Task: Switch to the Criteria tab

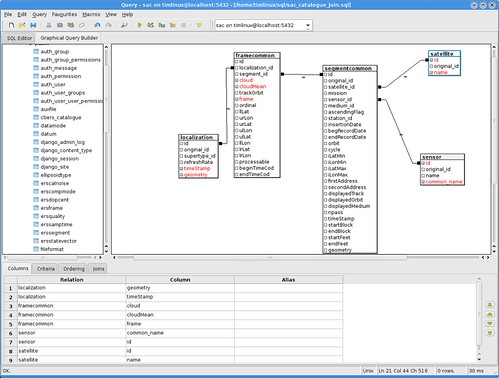Action: point(46,269)
